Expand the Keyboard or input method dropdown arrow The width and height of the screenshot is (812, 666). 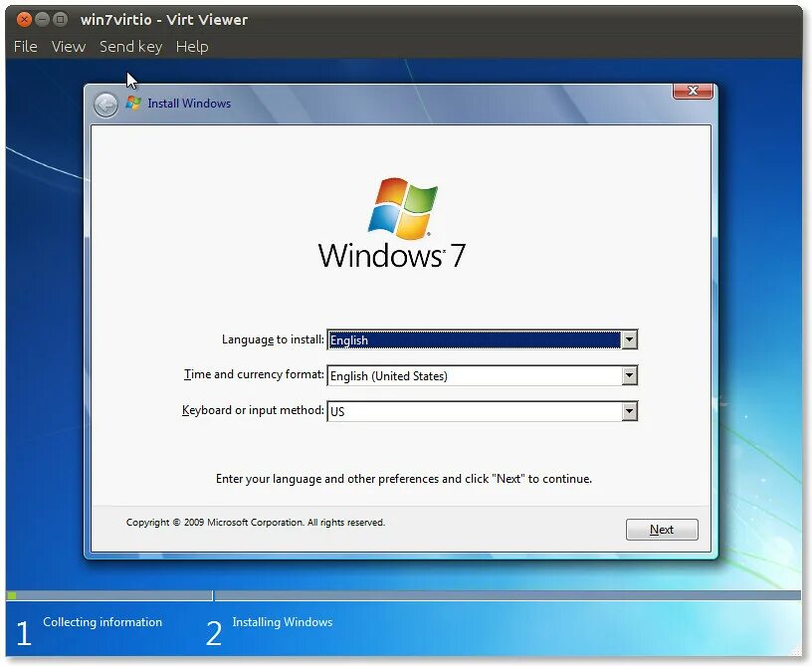coord(629,411)
